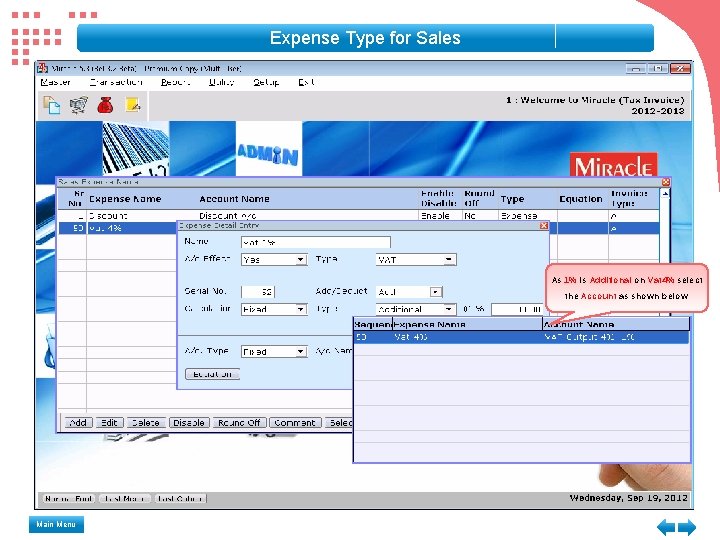
Task: Click the shopping cart toolbar icon
Action: click(79, 105)
